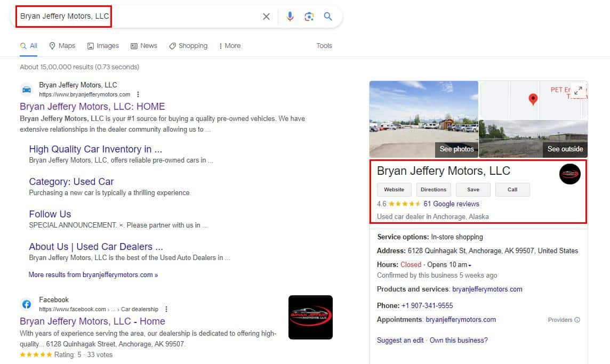Open options menu beside bryanjefferymotors.com URL
610x364 pixels.
138,94
